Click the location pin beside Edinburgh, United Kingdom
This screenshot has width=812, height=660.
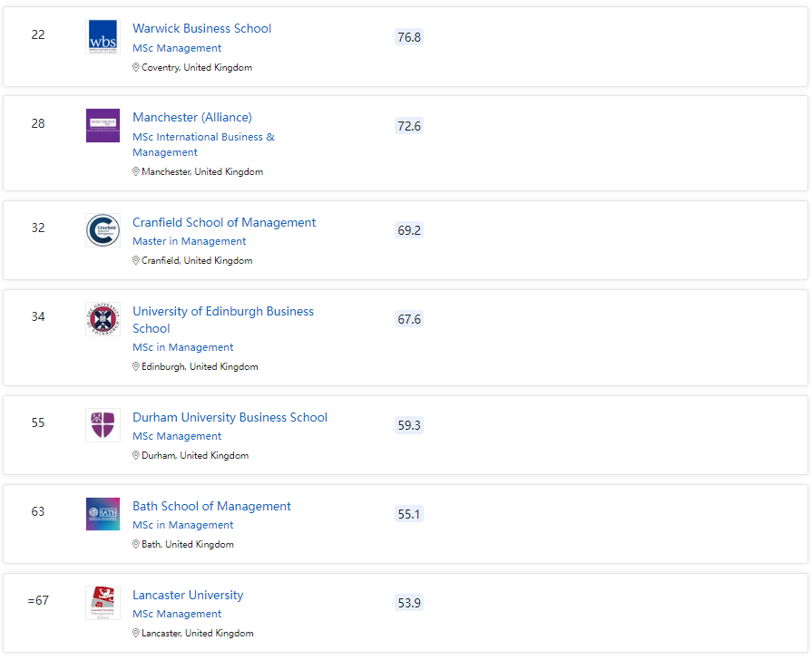[x=136, y=366]
